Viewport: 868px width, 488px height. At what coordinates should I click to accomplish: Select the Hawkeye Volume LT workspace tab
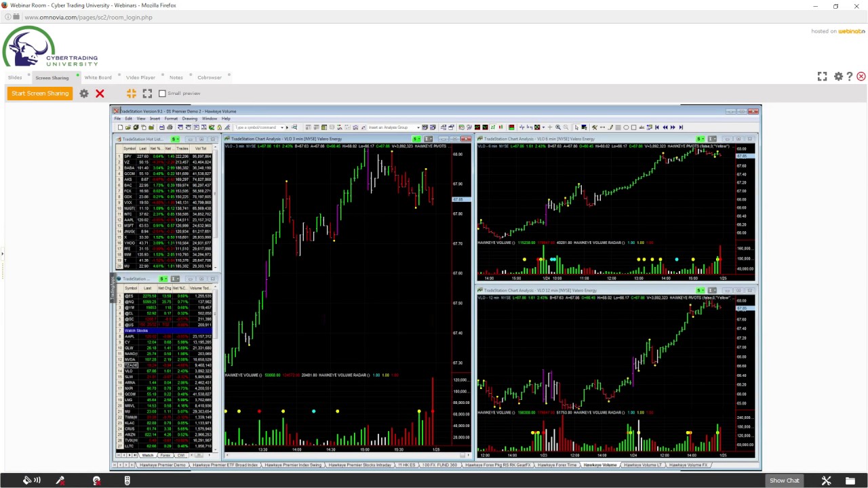point(642,465)
